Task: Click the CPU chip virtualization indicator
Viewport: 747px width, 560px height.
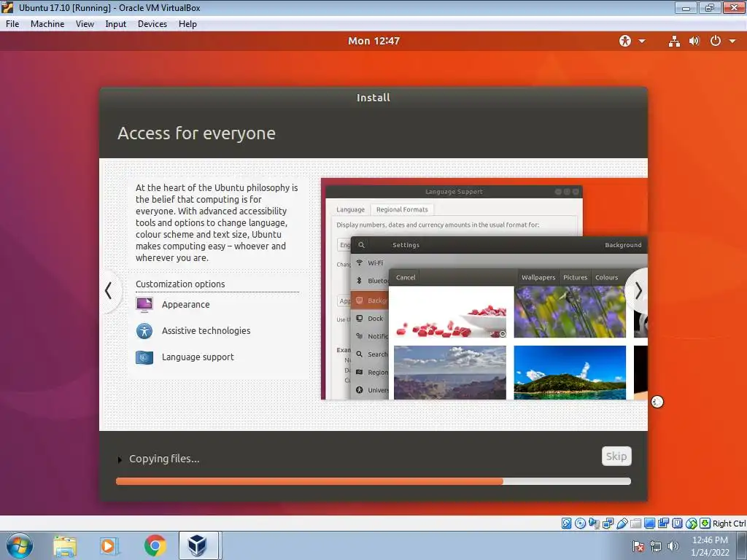Action: point(677,524)
